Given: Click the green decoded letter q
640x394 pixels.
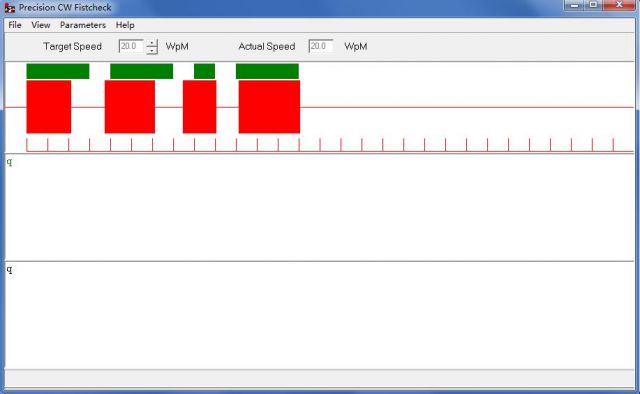Looking at the screenshot, I should pos(9,162).
